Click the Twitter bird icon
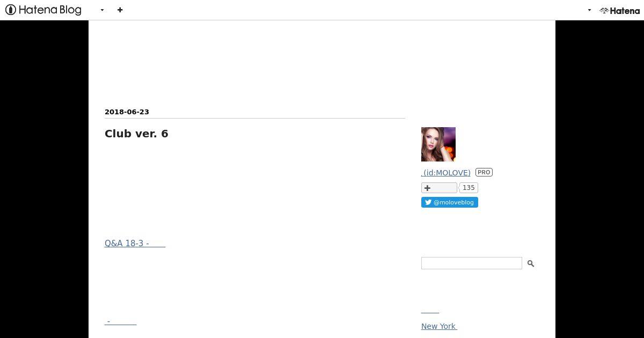The image size is (644, 338). pos(428,202)
